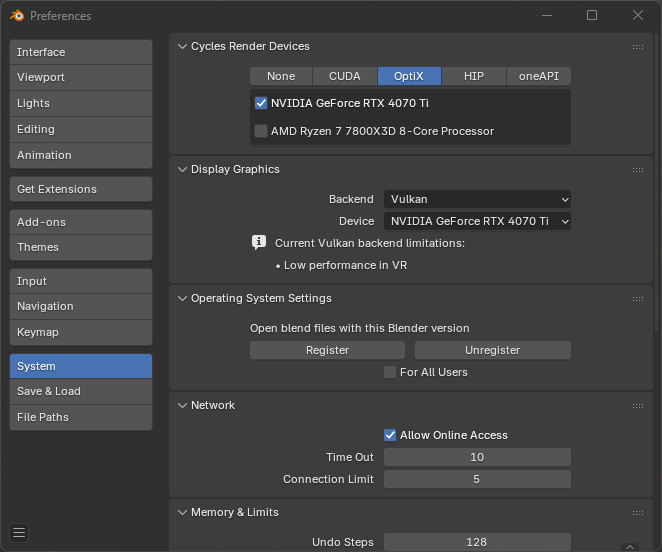Switch render devices to HIP
The width and height of the screenshot is (662, 552).
474,76
